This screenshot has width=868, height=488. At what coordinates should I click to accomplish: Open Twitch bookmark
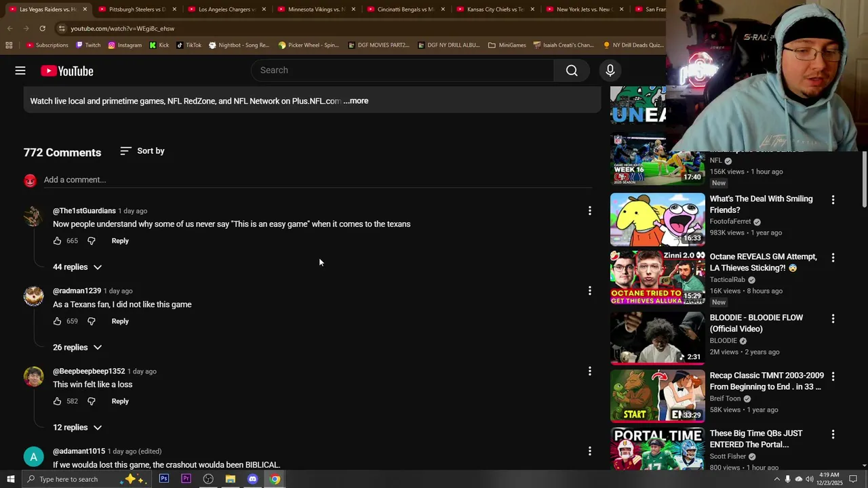[88, 45]
